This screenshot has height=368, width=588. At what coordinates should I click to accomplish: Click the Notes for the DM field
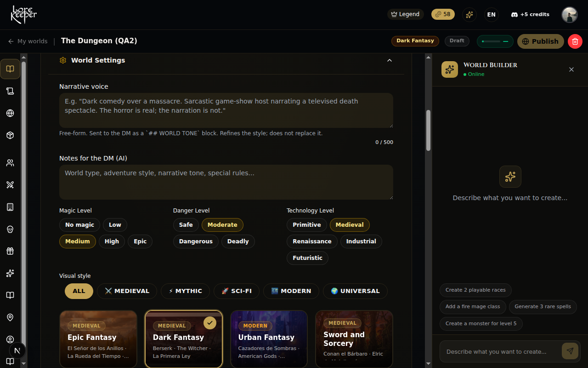tap(226, 182)
